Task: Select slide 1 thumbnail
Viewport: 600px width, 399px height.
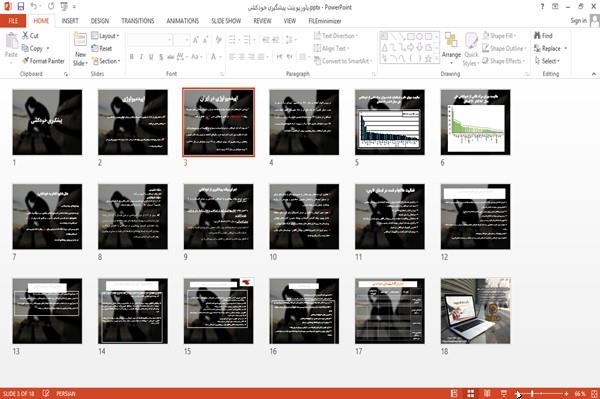Action: point(47,122)
